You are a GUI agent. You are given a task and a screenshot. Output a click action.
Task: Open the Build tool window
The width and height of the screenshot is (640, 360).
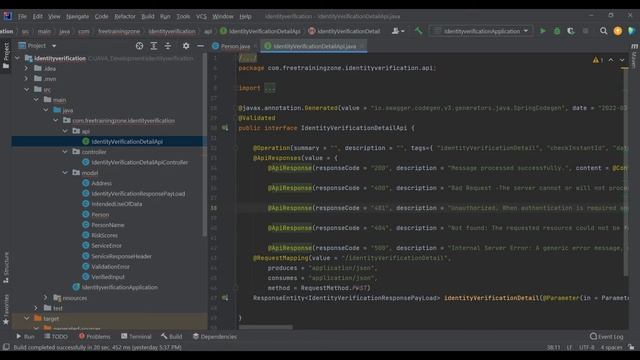coord(171,336)
